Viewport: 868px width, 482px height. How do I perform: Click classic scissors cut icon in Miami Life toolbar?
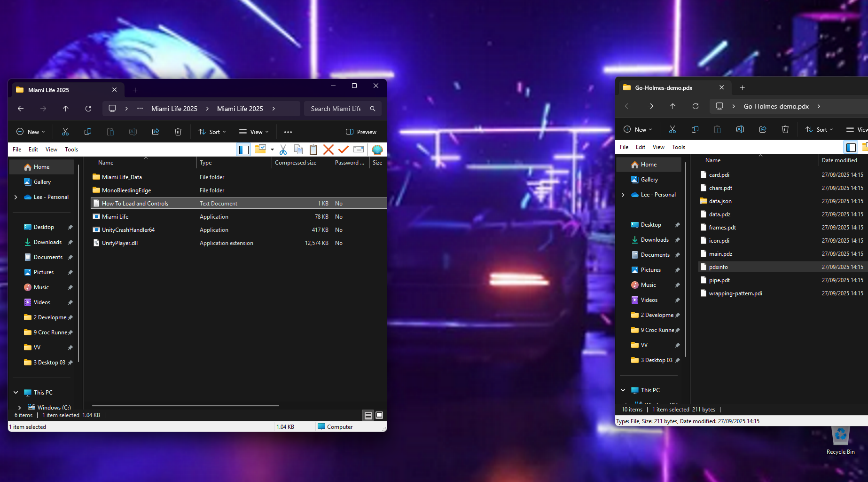click(283, 150)
